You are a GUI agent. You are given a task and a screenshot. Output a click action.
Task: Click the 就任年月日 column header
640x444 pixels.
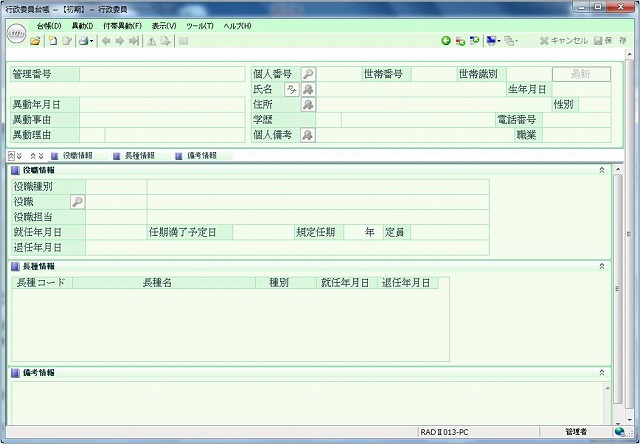pyautogui.click(x=345, y=283)
